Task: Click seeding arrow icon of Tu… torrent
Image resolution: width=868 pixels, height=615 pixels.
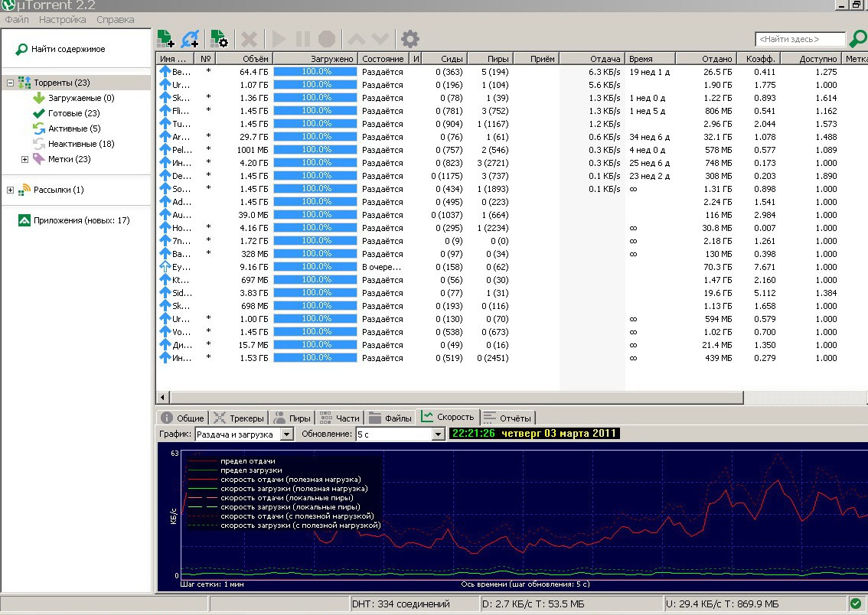Action: [x=165, y=123]
